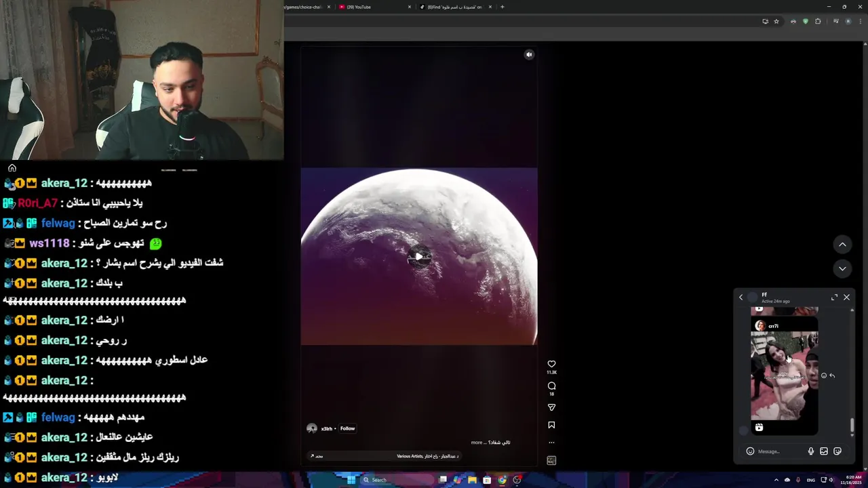Open the crr7i profile picture in chat
Viewport: 868px width, 488px height.
760,326
